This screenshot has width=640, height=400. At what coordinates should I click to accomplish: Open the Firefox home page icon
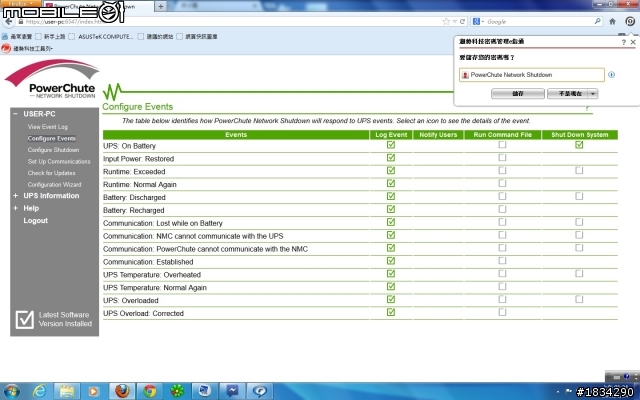[612, 22]
